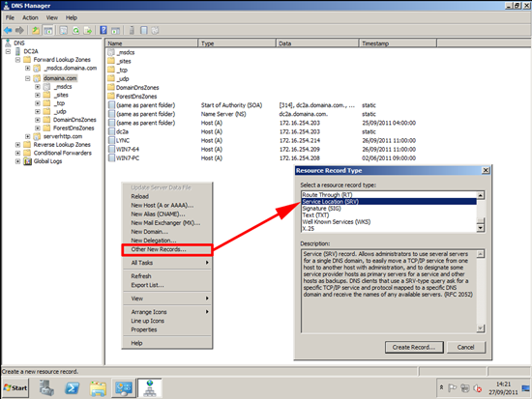Click Cancel in Resource Record Type dialog
The width and height of the screenshot is (532, 399).
tap(466, 347)
